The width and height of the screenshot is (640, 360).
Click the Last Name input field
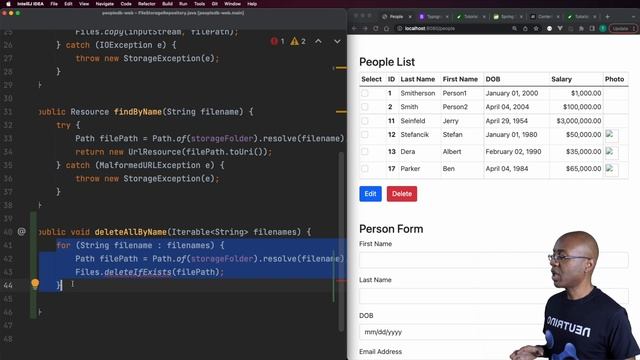493,296
